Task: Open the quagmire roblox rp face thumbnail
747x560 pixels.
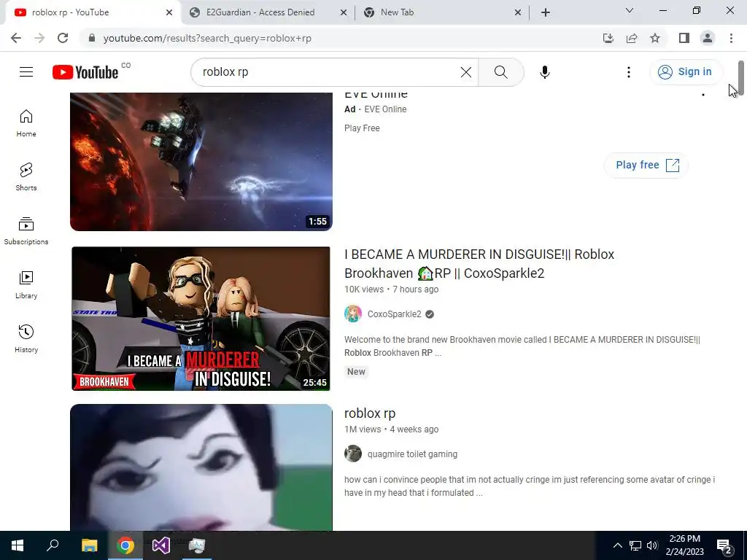Action: coord(201,467)
